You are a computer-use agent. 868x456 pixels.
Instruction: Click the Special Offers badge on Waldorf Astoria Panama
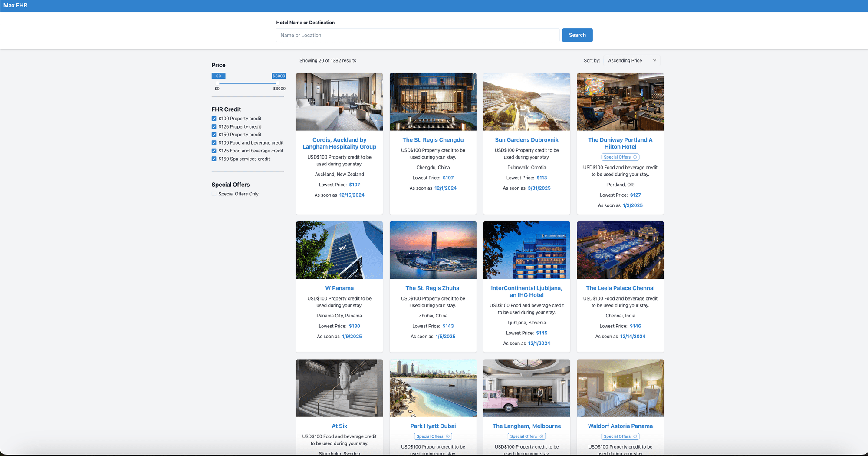(620, 436)
